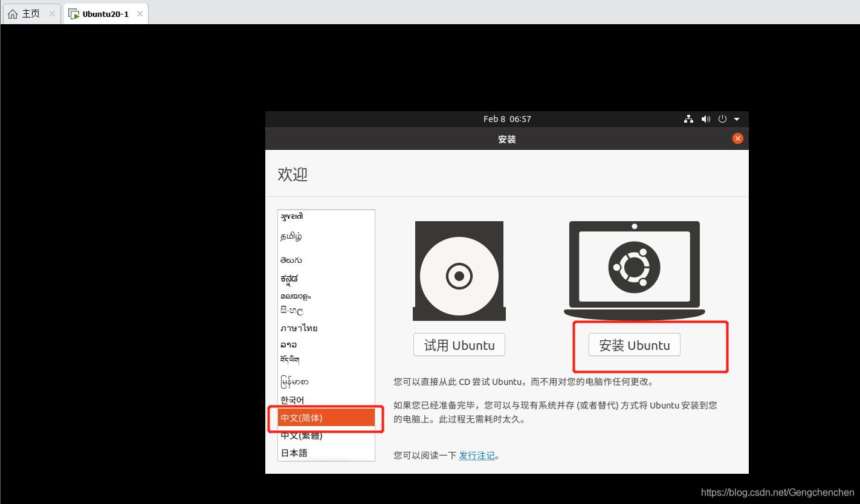The image size is (860, 504).
Task: Click the 试用 Ubuntu button
Action: [x=459, y=345]
